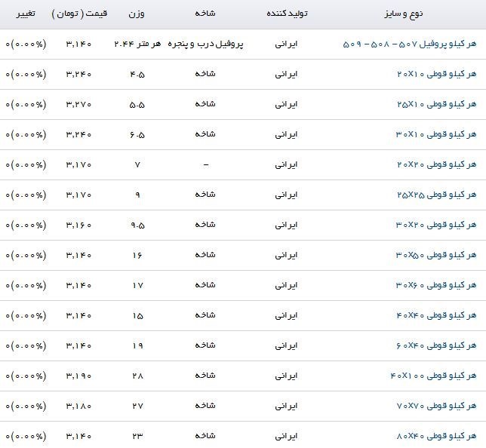Select شاخه cell in ۳۰x۵۰ row
Screen dimensions: 486x448
[x=205, y=255]
